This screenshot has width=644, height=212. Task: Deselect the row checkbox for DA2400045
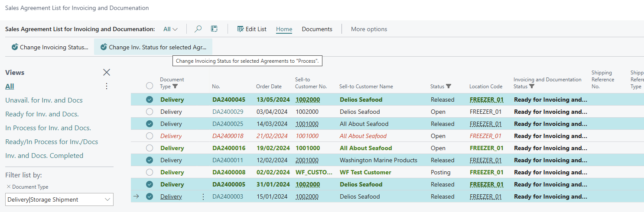pos(150,100)
